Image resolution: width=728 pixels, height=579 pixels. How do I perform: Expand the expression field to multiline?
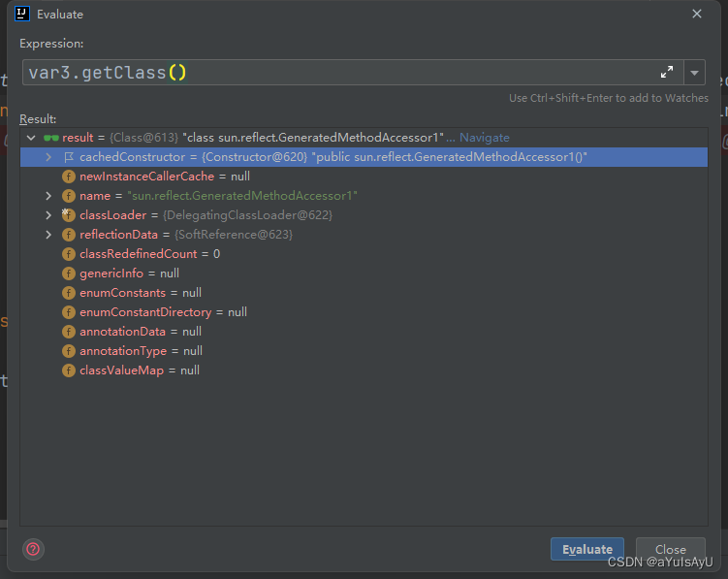coord(667,72)
